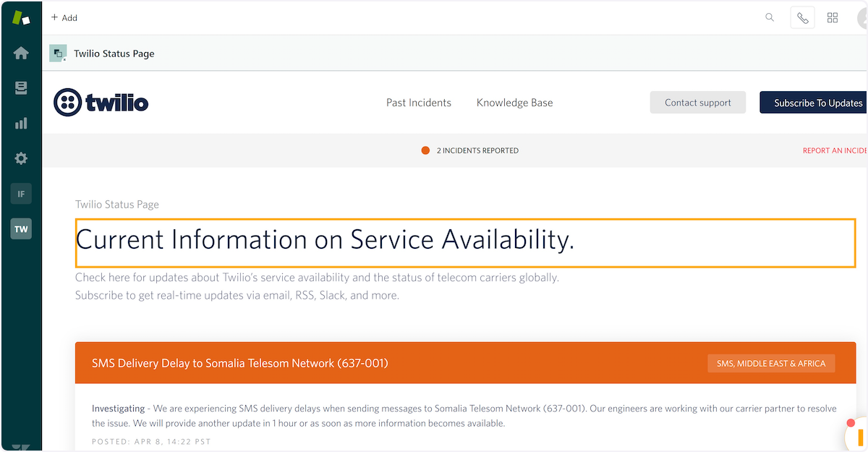Go to the Home icon in sidebar

coord(21,53)
